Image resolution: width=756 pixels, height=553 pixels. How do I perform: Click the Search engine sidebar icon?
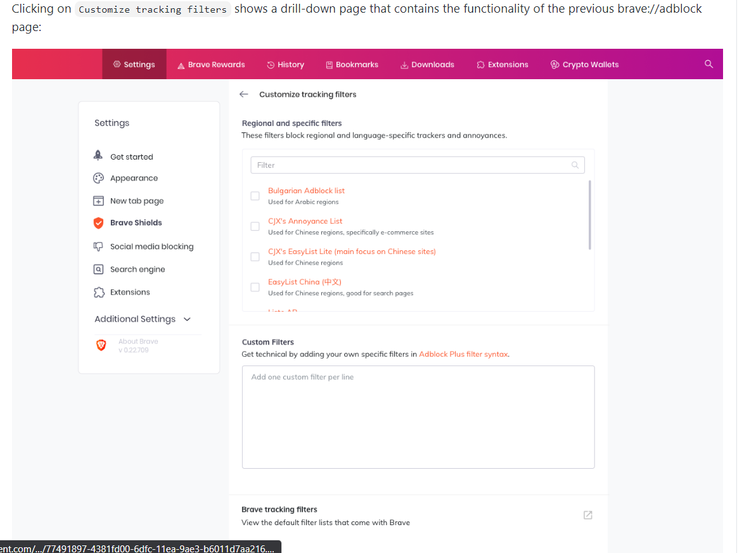98,269
